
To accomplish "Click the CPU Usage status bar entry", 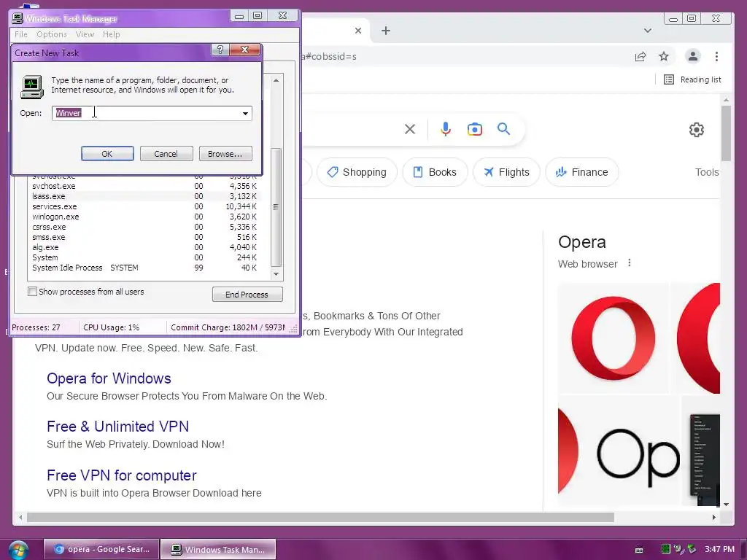I will tap(112, 327).
